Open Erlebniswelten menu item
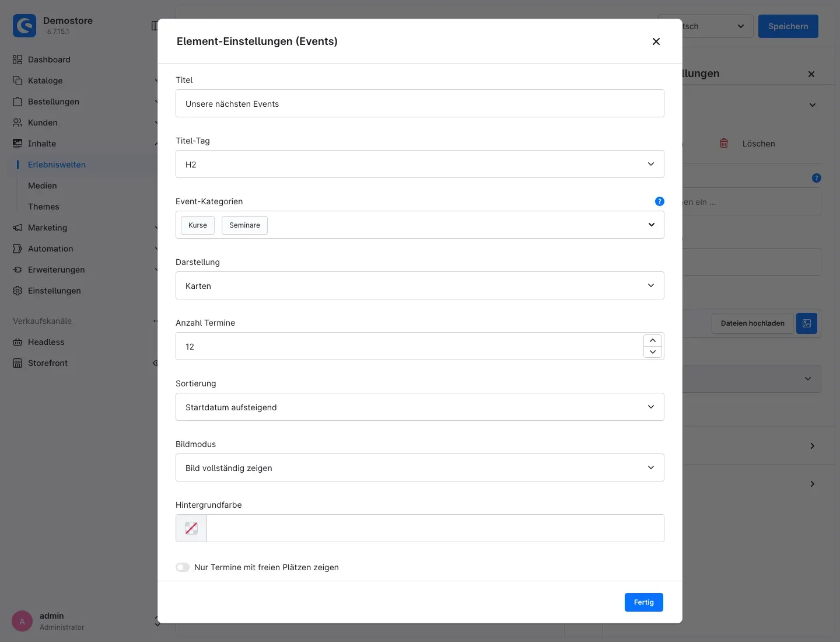Viewport: 840px width, 642px height. pyautogui.click(x=57, y=165)
